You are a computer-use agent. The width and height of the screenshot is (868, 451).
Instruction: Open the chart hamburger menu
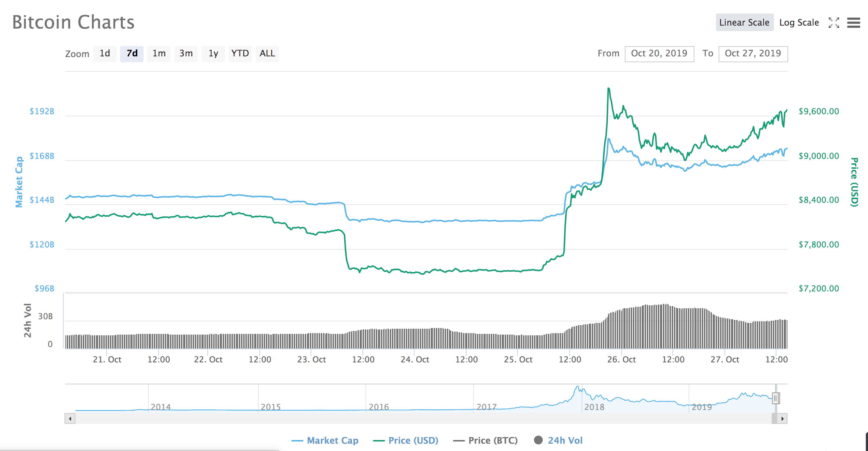853,23
